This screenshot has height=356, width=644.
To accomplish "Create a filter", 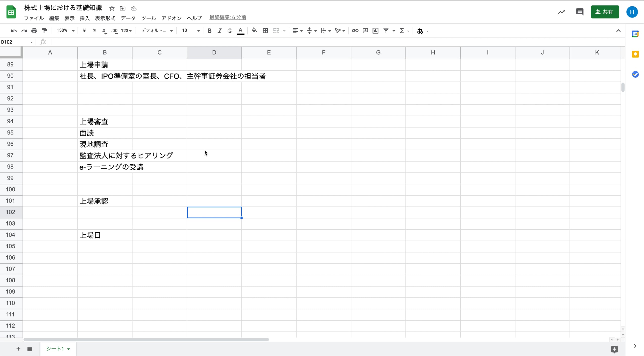I will click(x=386, y=30).
